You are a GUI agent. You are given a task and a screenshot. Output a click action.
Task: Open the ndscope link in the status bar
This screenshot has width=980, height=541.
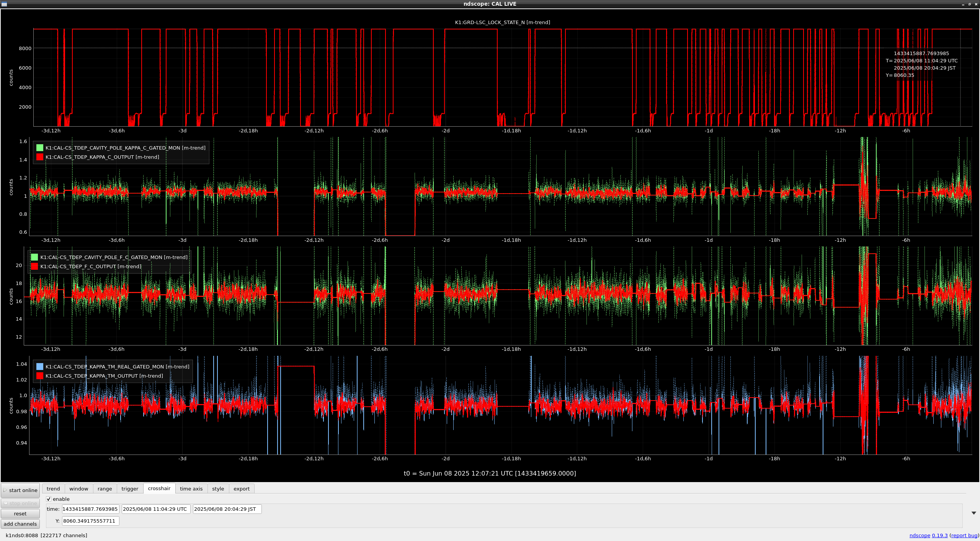tap(920, 535)
